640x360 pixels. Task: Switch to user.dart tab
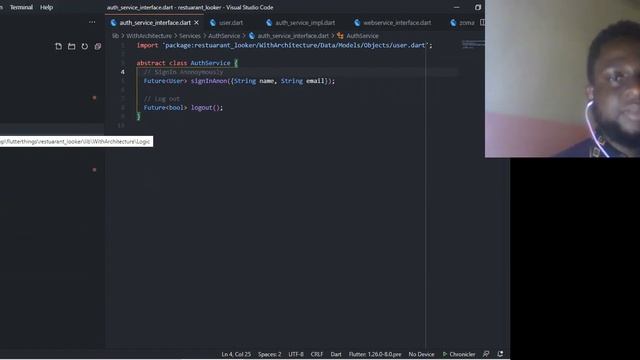231,23
